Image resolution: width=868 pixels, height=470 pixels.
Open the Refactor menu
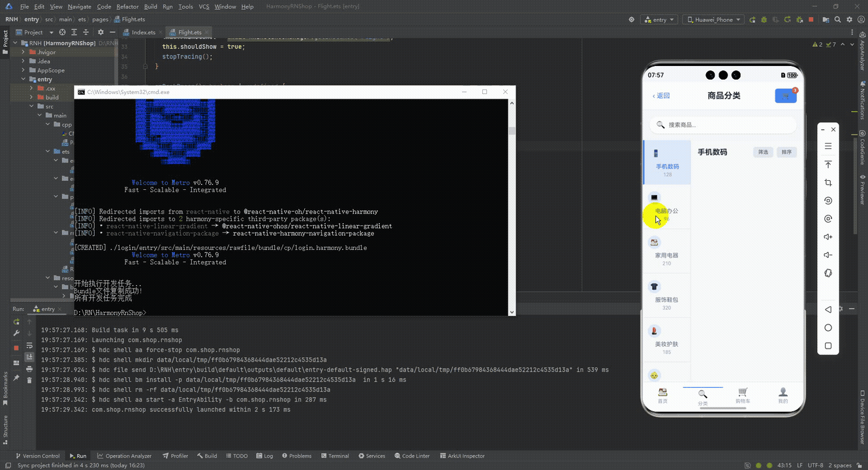pyautogui.click(x=127, y=7)
